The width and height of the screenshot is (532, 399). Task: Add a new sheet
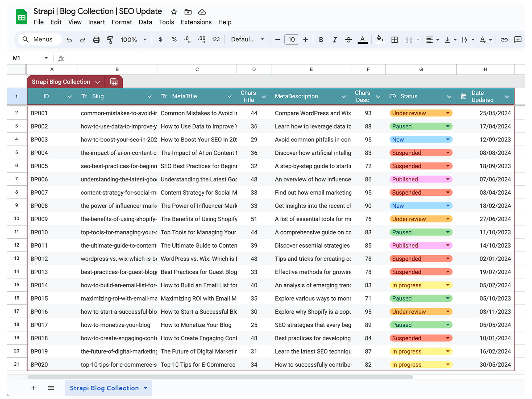pyautogui.click(x=34, y=388)
